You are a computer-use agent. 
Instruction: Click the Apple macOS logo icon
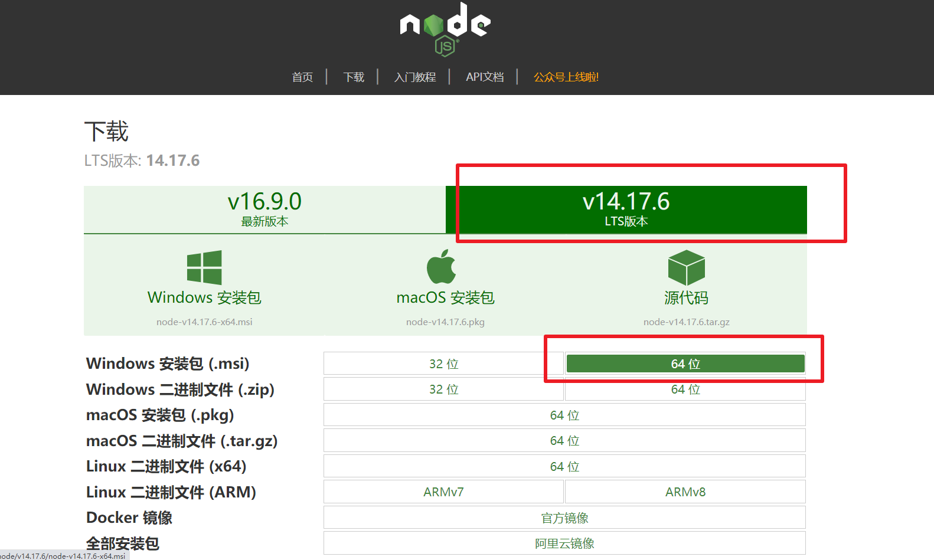442,266
